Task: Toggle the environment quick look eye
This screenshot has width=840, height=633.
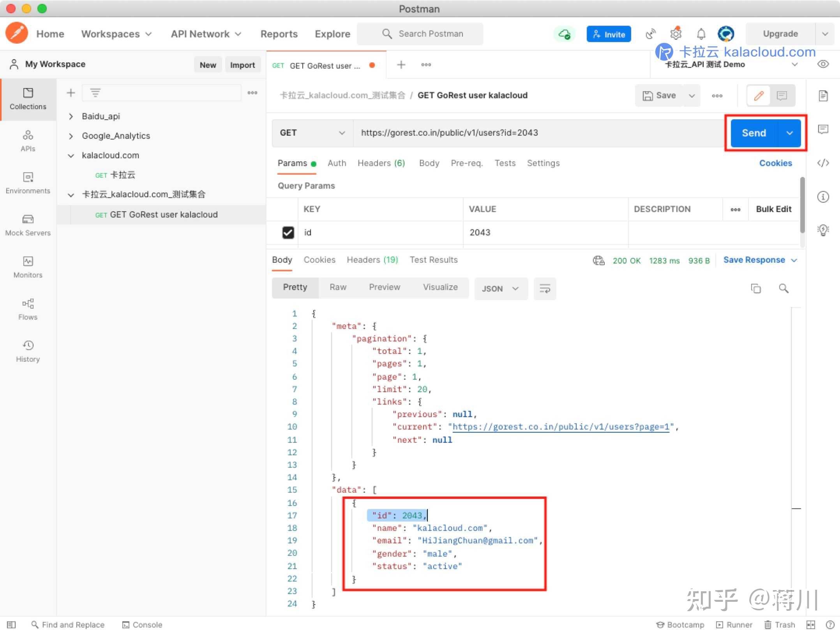Action: [822, 64]
